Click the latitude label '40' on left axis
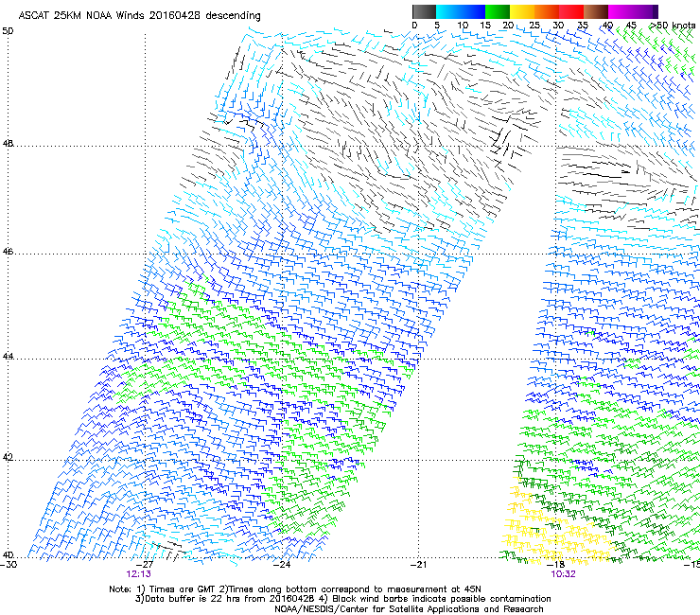The width and height of the screenshot is (700, 615). pos(8,555)
